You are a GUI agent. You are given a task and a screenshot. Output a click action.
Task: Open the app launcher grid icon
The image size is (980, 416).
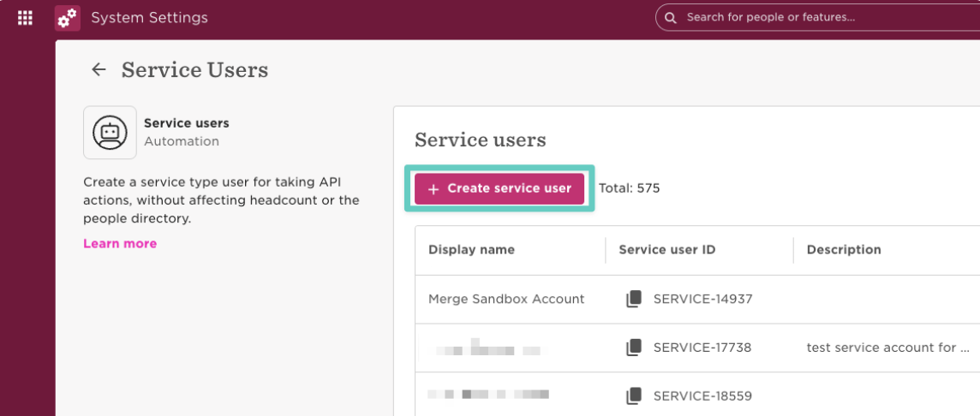pos(25,17)
